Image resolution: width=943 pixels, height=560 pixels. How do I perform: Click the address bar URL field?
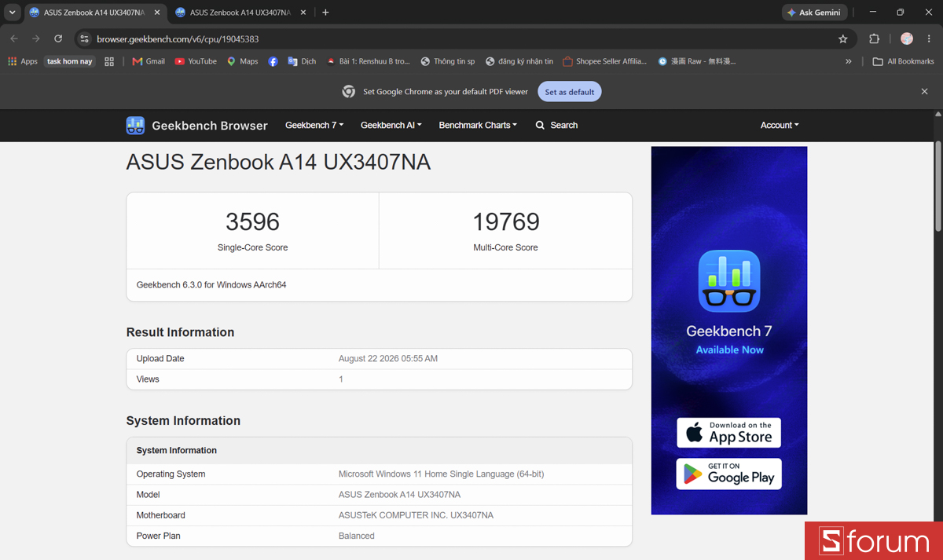point(464,38)
